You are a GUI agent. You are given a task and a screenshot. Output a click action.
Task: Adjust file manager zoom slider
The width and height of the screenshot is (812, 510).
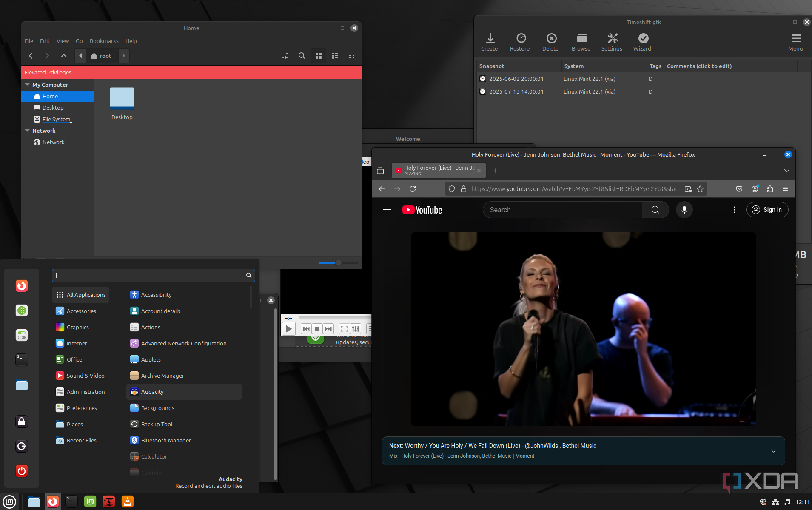point(338,262)
